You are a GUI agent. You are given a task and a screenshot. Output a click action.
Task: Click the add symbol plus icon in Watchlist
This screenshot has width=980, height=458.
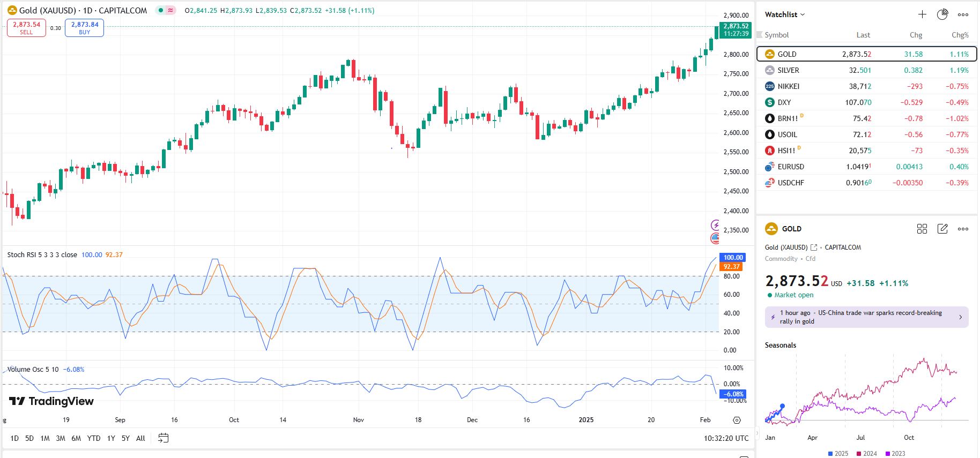922,14
